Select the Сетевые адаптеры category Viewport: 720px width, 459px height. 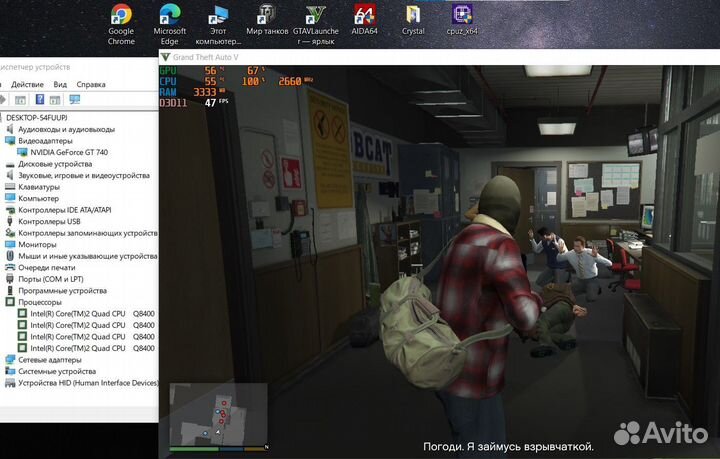point(50,359)
